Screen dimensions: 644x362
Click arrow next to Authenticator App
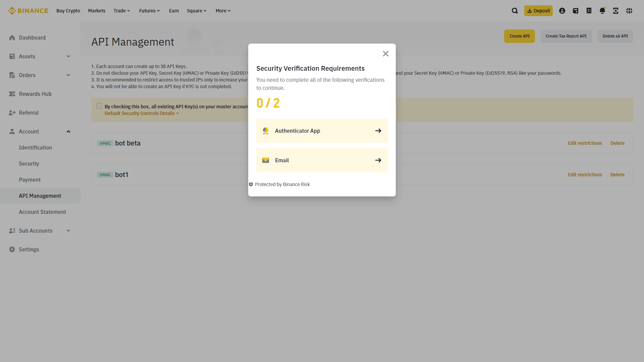(x=378, y=131)
